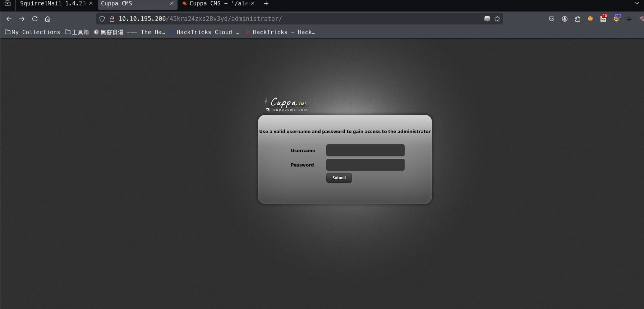Open the Pocket save icon
Image resolution: width=644 pixels, height=309 pixels.
(x=552, y=19)
